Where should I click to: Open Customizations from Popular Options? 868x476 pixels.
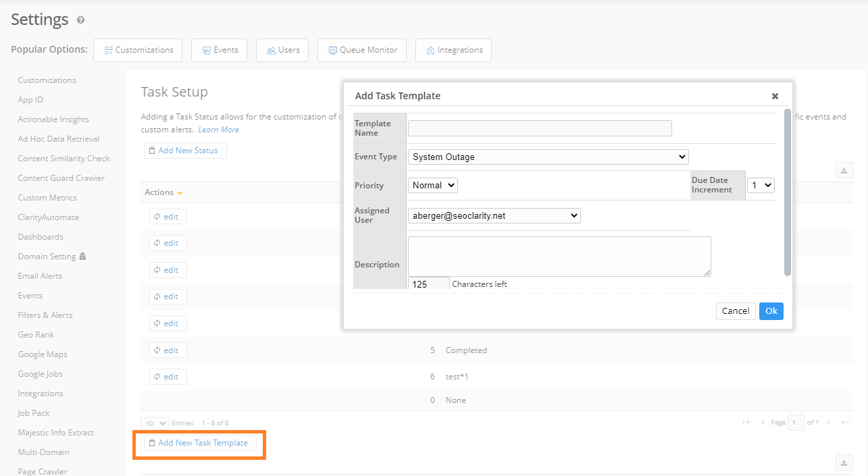[x=138, y=50]
